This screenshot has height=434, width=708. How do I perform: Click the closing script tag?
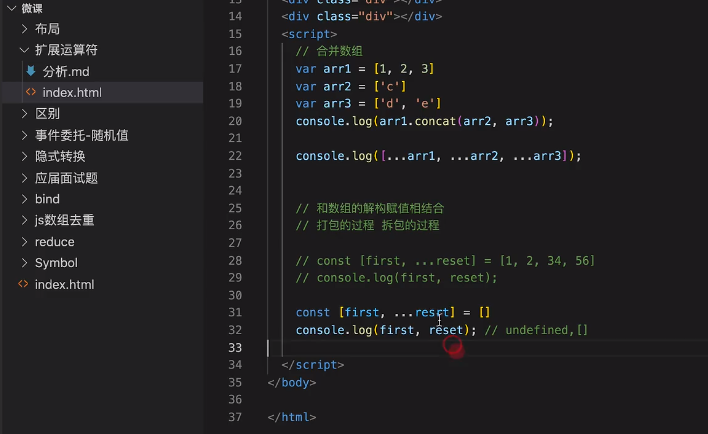click(x=312, y=364)
